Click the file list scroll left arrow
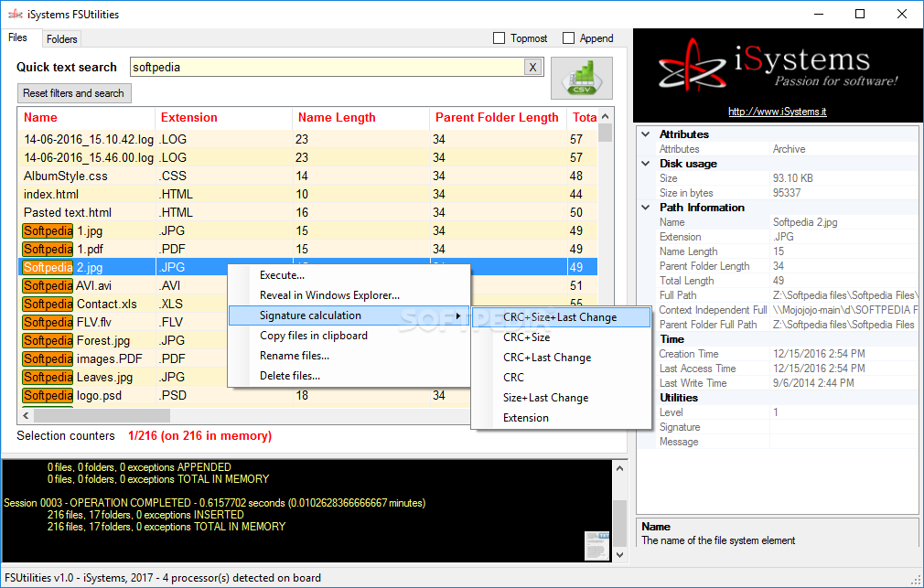Viewport: 924px width, 588px height. click(x=26, y=416)
